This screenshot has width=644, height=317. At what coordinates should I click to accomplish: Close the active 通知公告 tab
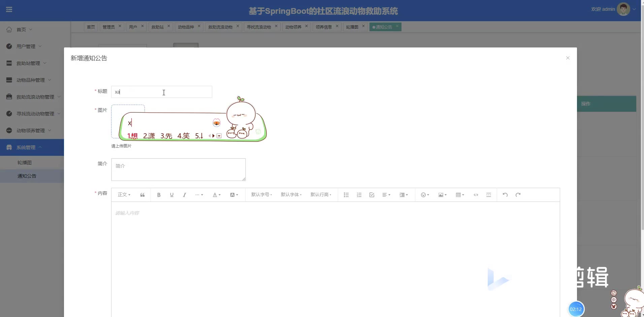tap(397, 26)
